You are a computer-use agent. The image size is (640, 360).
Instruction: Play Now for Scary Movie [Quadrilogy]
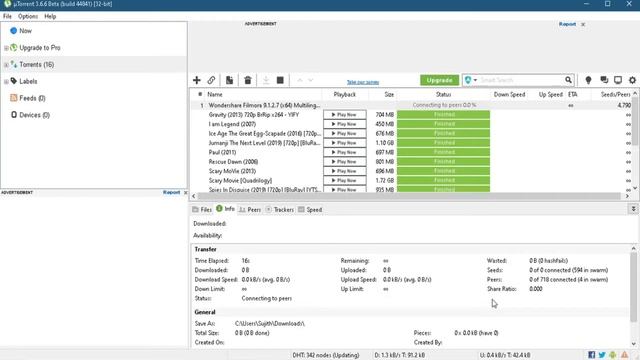click(x=345, y=180)
